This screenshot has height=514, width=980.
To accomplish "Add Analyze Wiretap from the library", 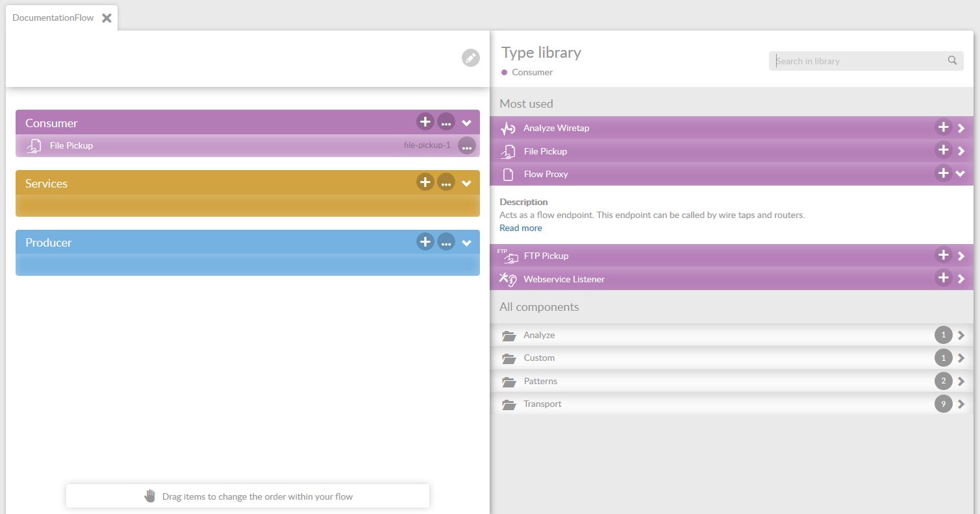I will tap(943, 127).
